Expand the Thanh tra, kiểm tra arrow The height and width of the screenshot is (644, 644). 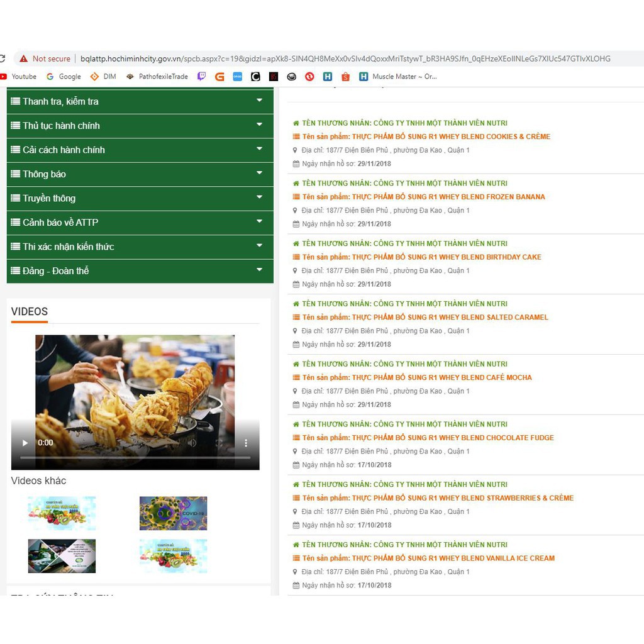[259, 100]
